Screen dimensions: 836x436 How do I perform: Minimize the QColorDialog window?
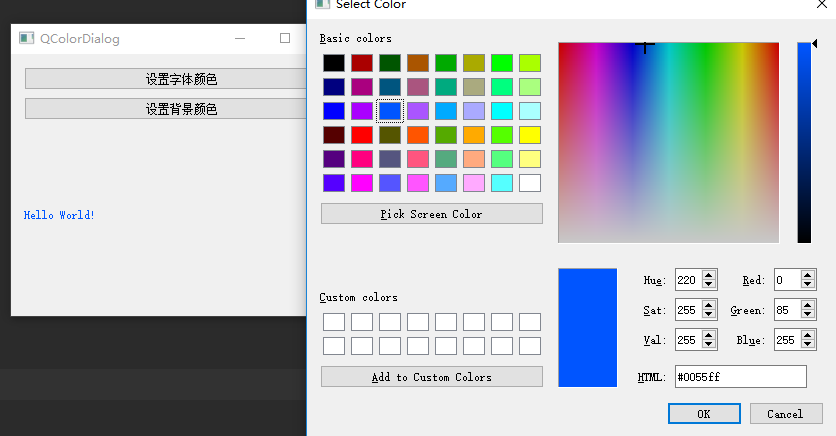click(240, 39)
